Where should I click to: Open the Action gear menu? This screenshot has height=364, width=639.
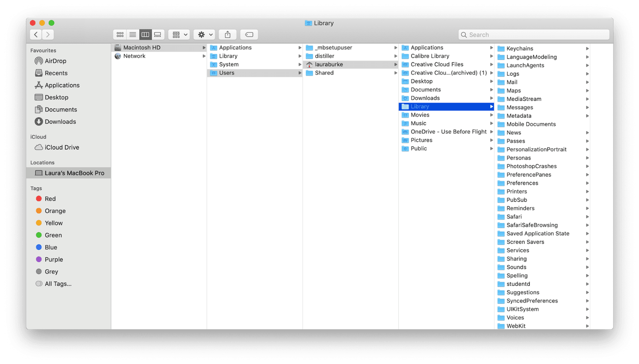tap(205, 34)
